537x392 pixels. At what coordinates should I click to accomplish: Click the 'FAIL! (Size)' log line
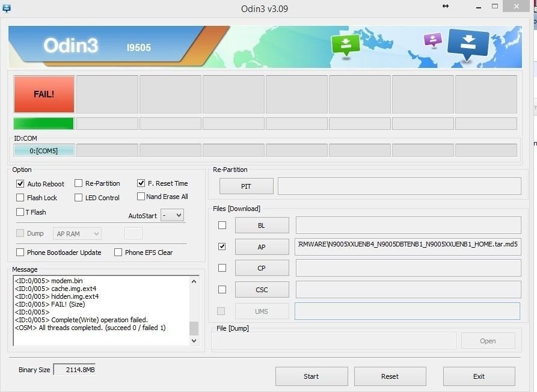click(50, 304)
